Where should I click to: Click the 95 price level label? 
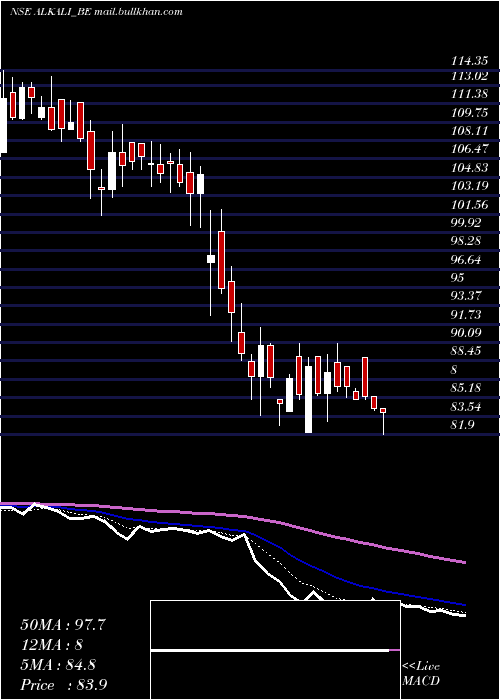click(458, 278)
